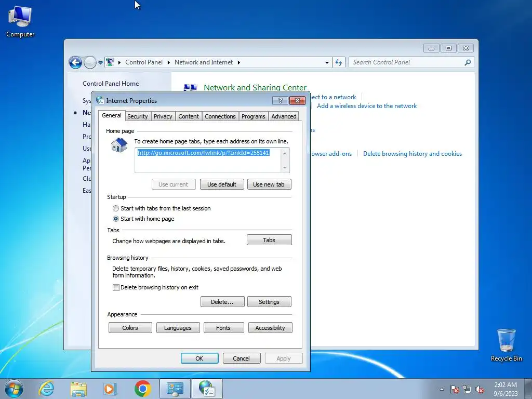Click the home page scrollbar down arrow
Image resolution: width=532 pixels, height=399 pixels.
coord(285,168)
